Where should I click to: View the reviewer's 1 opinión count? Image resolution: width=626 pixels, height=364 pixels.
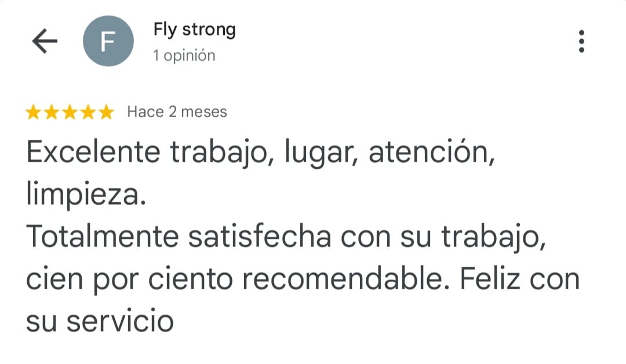[184, 56]
